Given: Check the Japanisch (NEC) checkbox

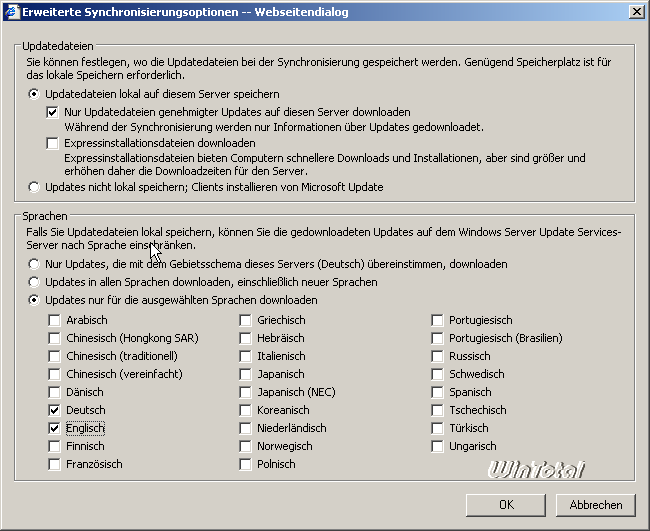Looking at the screenshot, I should (x=245, y=392).
